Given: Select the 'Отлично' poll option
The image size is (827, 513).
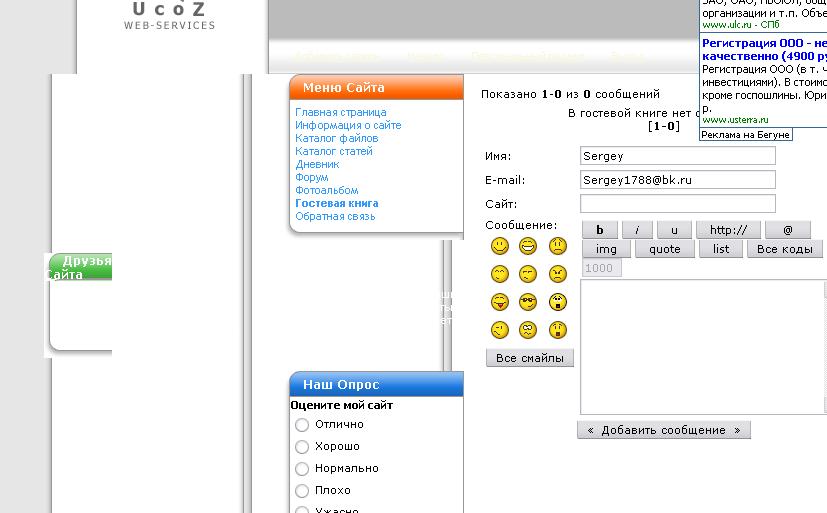Looking at the screenshot, I should coord(302,425).
